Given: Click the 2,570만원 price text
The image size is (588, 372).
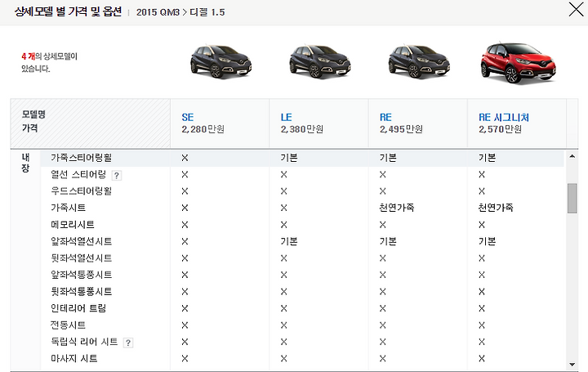Looking at the screenshot, I should 500,129.
